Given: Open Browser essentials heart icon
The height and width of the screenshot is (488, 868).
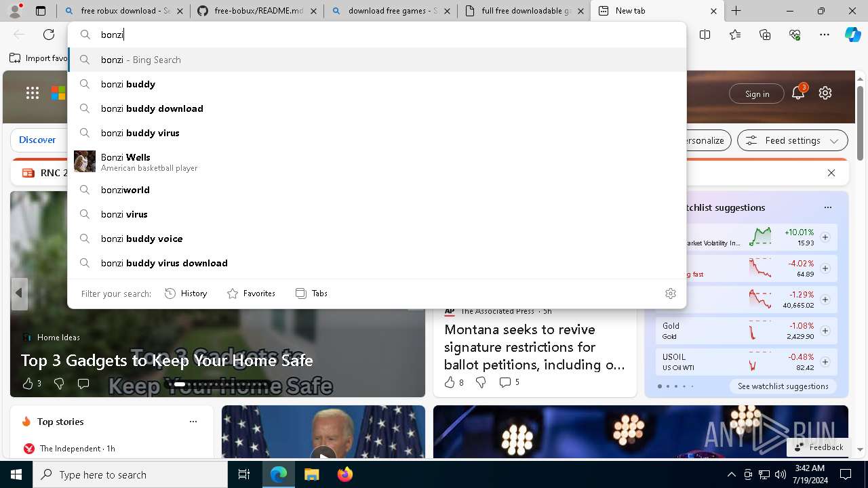Looking at the screenshot, I should click(x=795, y=35).
